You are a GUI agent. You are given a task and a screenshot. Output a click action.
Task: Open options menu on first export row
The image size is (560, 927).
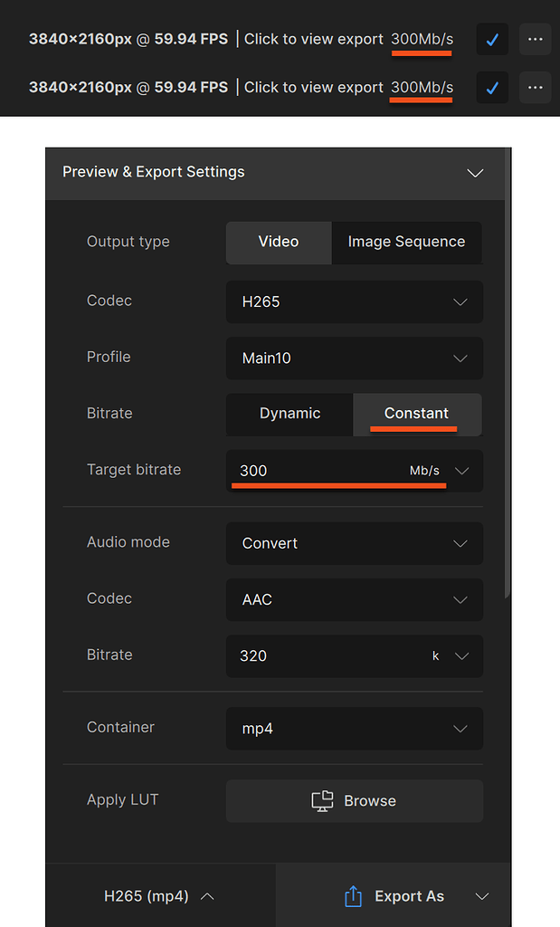click(x=535, y=39)
